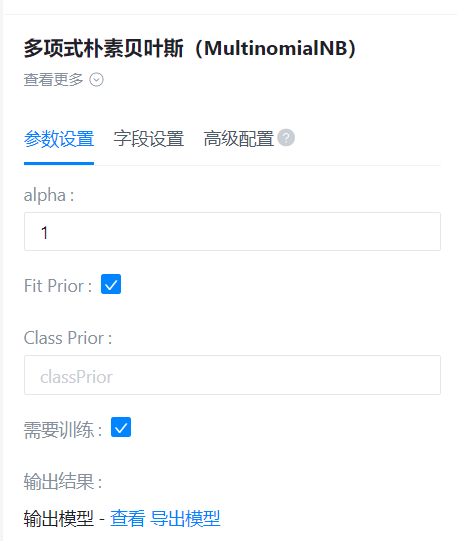Uncheck the Fit Prior checkbox

(x=111, y=284)
